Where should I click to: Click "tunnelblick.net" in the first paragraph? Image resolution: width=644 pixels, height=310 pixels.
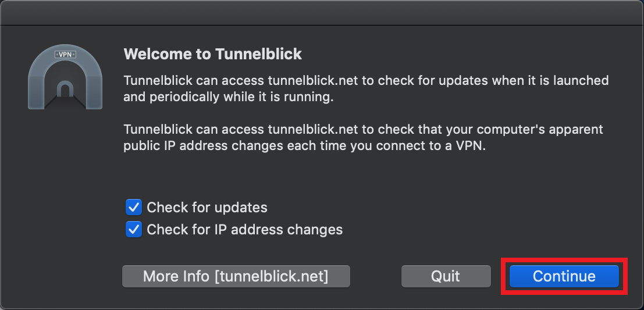(x=314, y=80)
